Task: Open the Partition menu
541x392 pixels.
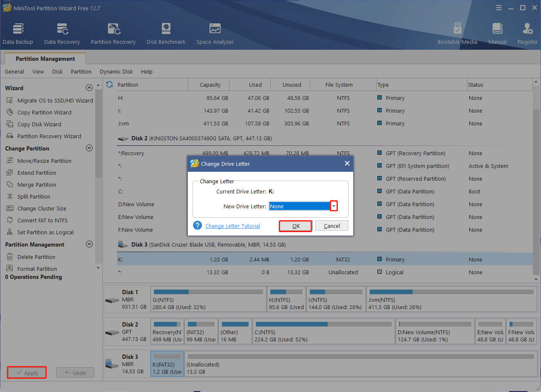Action: click(x=81, y=72)
